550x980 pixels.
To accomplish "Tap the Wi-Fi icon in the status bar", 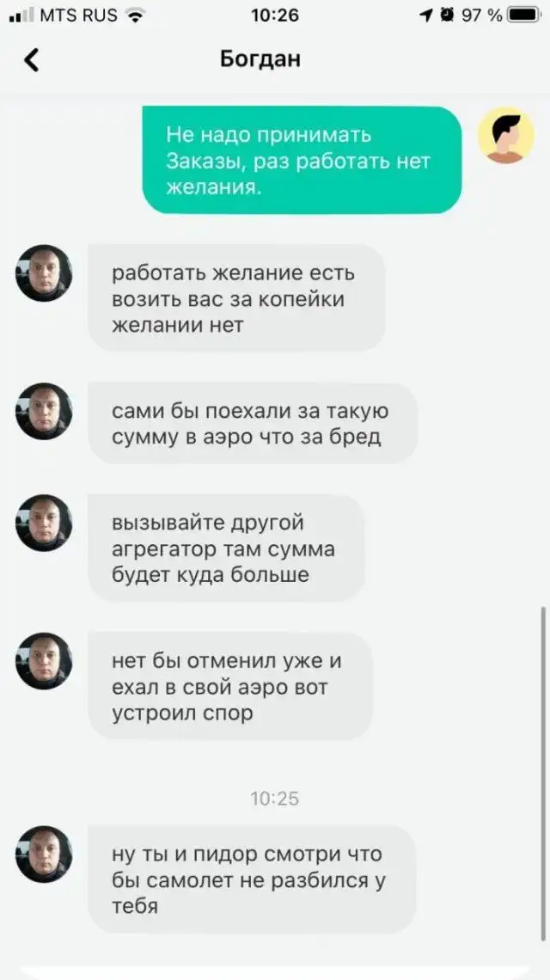I will 134,15.
